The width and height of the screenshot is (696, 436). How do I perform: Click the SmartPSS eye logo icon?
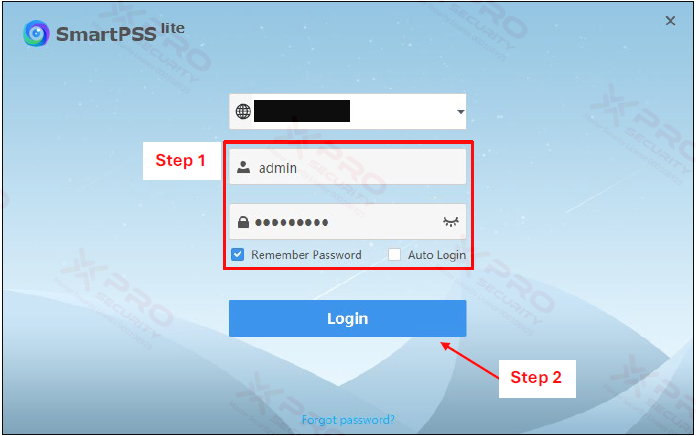click(x=36, y=33)
